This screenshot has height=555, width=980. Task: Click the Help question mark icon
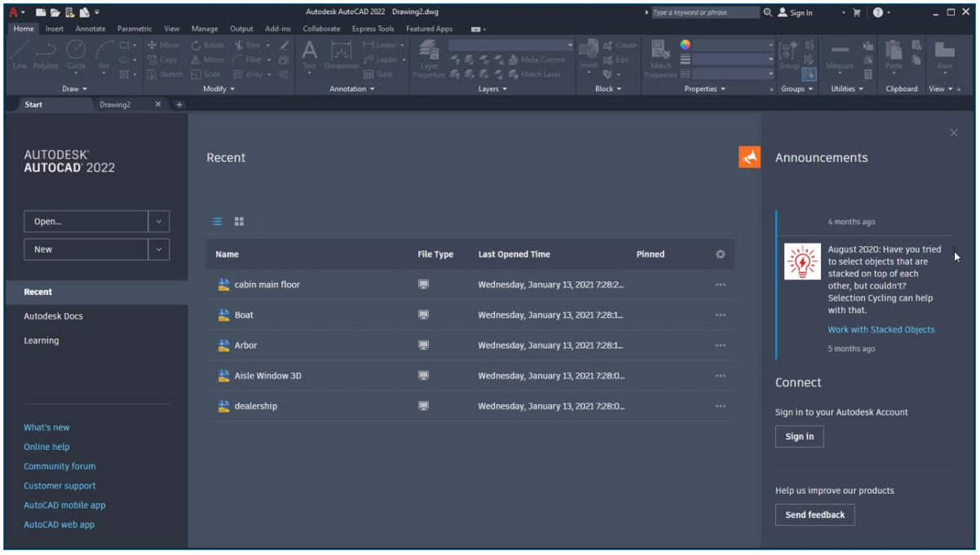pos(878,12)
